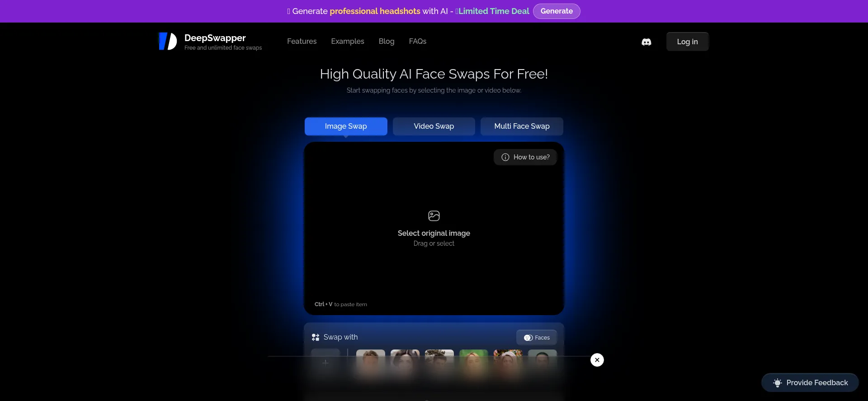Select the third sample face thumbnail
The height and width of the screenshot is (401, 868).
[439, 364]
